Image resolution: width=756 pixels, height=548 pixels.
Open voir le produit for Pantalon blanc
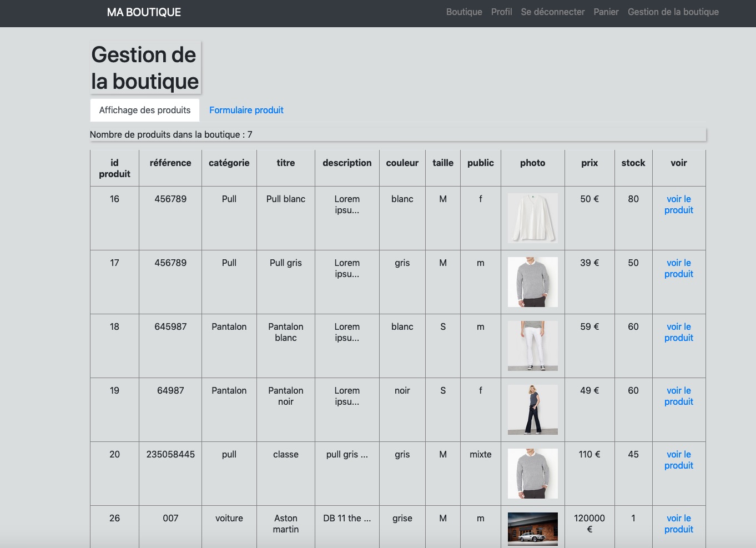678,332
